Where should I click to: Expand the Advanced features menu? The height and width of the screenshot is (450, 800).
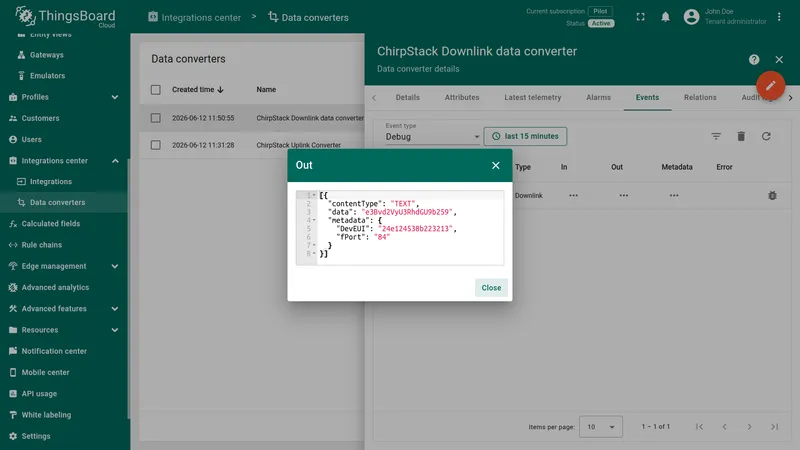coord(115,309)
